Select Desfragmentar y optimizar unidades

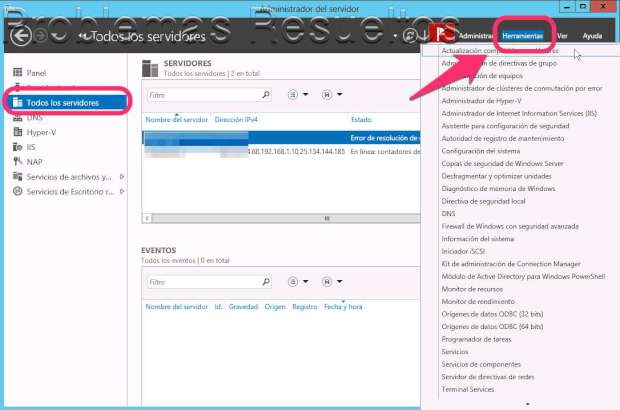pos(496,176)
